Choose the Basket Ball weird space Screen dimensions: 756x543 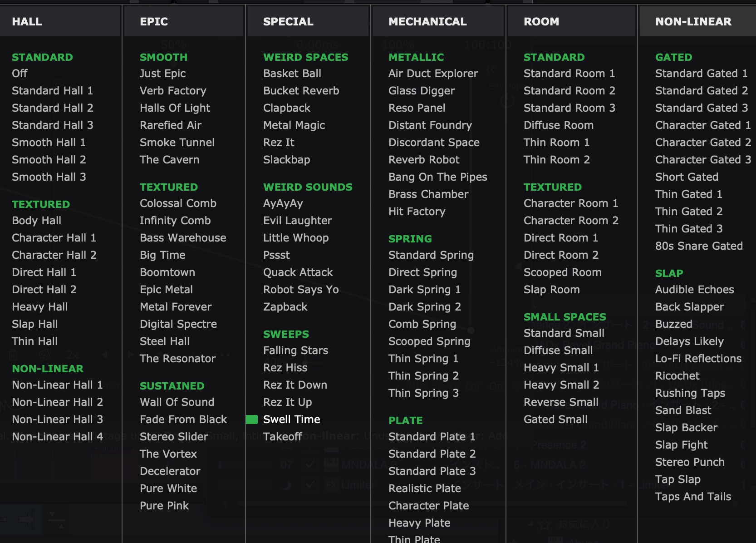tap(292, 74)
